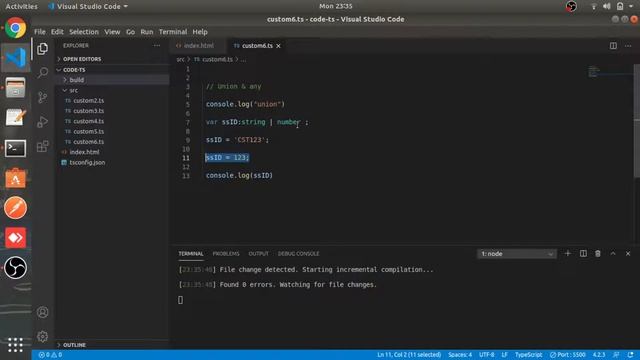The height and width of the screenshot is (360, 640).
Task: Open the Source Control view
Action: coord(42,97)
